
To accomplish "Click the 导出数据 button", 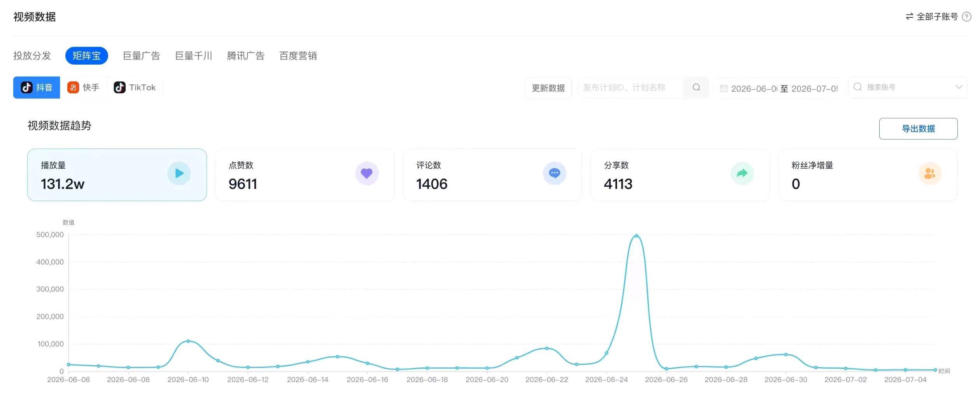I will [918, 129].
